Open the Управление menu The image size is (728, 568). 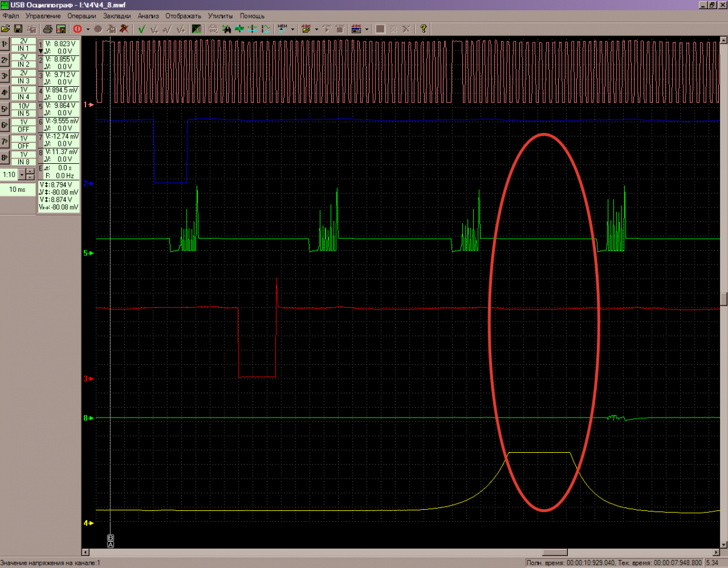coord(44,15)
